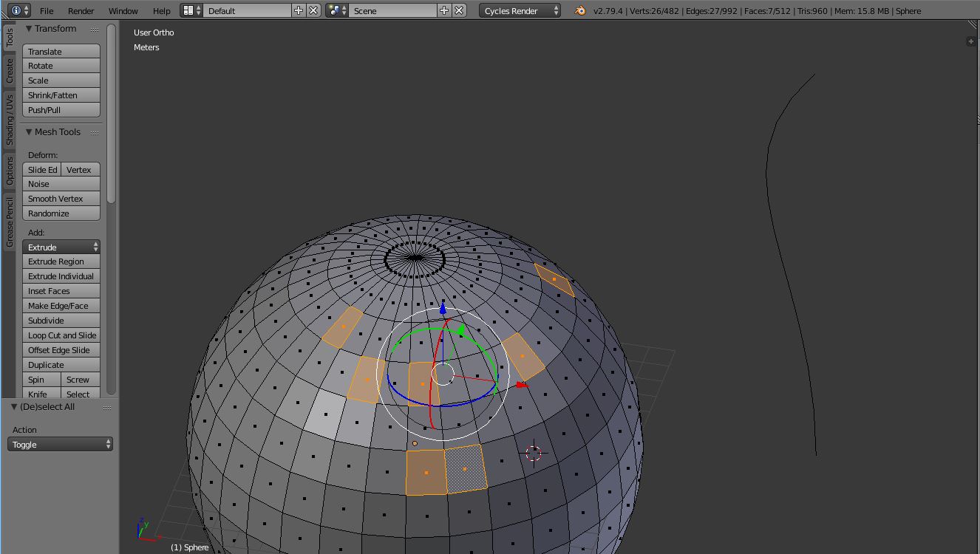Image resolution: width=980 pixels, height=554 pixels.
Task: Click the info editor type icon
Action: 16,10
